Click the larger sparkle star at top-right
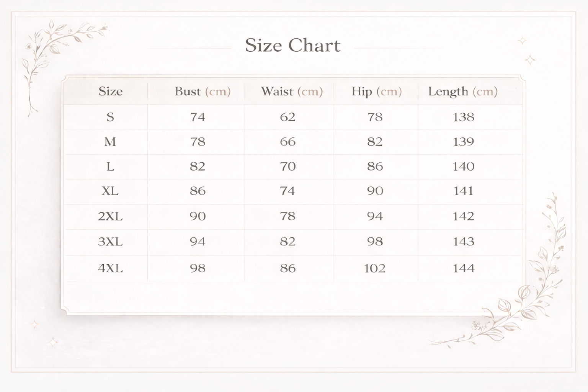 pos(530,60)
